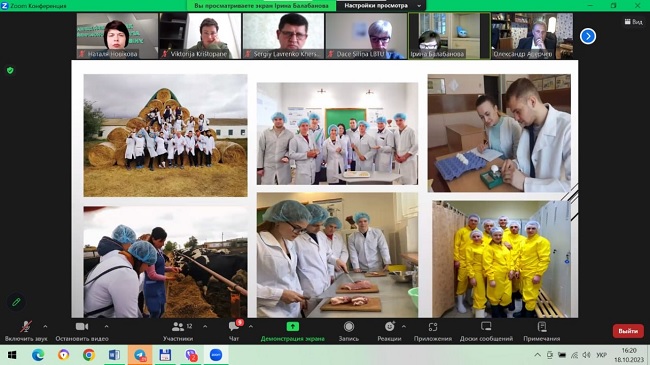Start recording with the Запись button
Screen dimensions: 650x365
(x=349, y=331)
